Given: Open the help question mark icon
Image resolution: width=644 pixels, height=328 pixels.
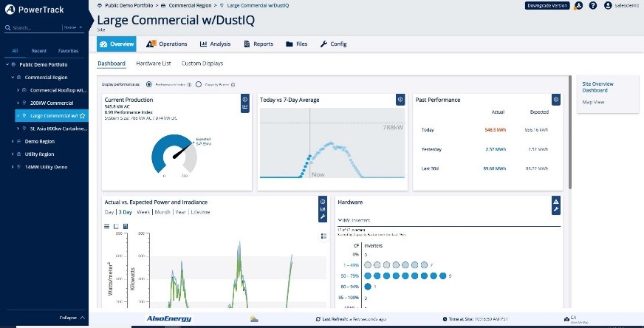Looking at the screenshot, I should (592, 5).
